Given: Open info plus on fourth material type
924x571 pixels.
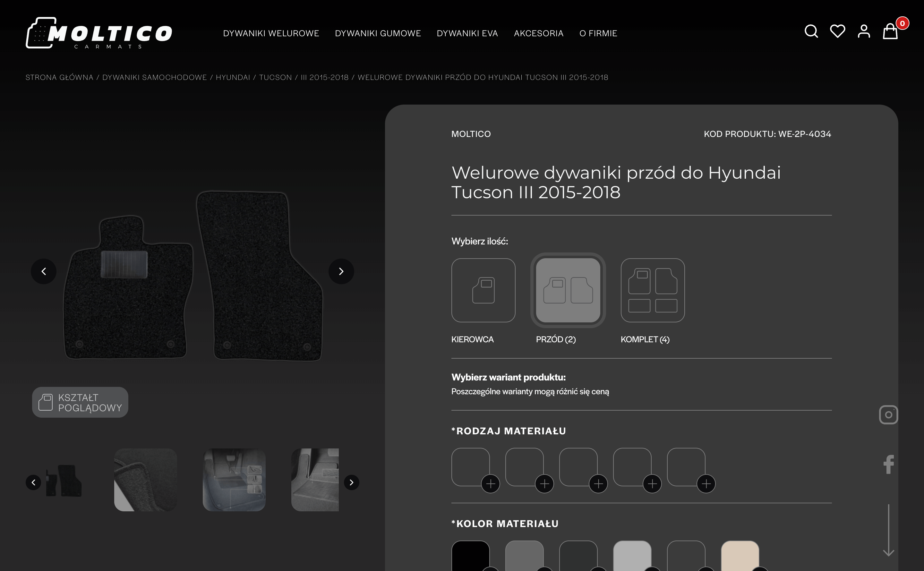Looking at the screenshot, I should point(652,483).
